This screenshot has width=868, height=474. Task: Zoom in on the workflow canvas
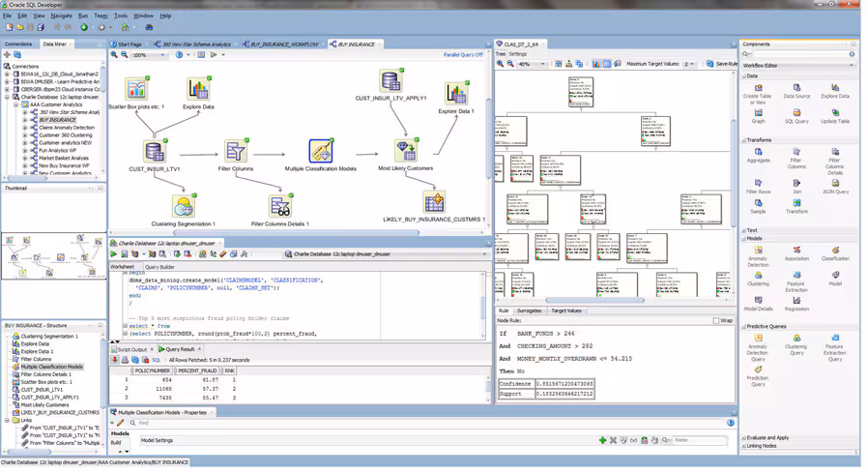(x=114, y=55)
